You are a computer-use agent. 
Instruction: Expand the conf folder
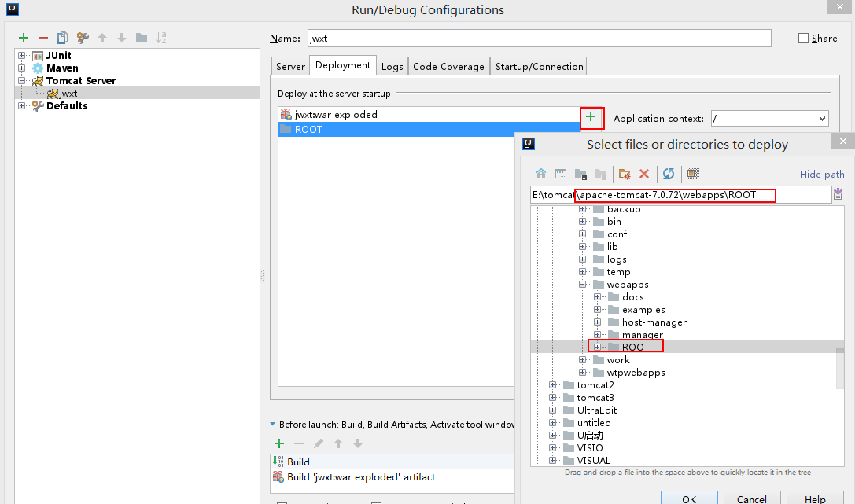(582, 234)
